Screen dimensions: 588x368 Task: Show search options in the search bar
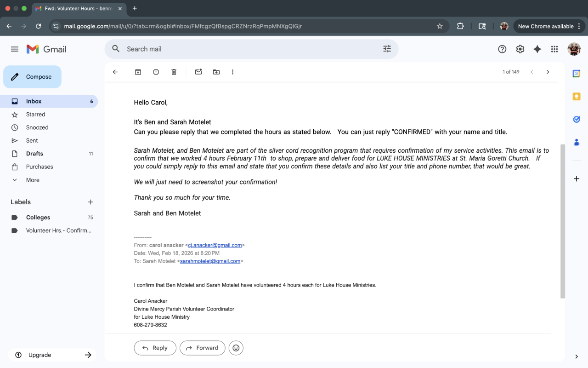[387, 49]
